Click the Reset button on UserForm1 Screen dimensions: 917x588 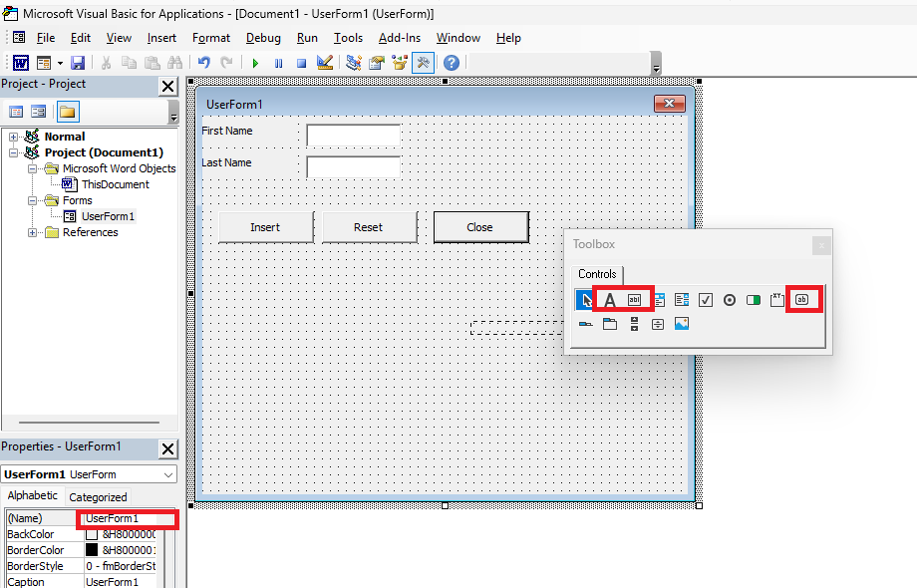[370, 227]
